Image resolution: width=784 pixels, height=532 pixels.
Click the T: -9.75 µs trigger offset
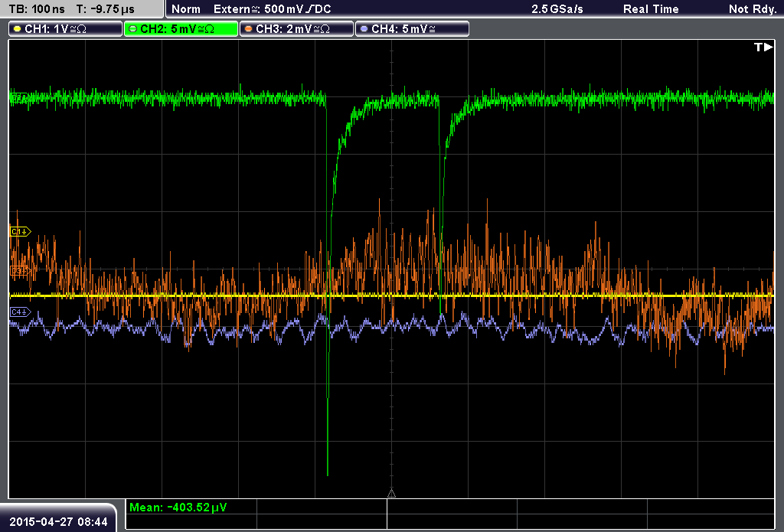point(106,9)
